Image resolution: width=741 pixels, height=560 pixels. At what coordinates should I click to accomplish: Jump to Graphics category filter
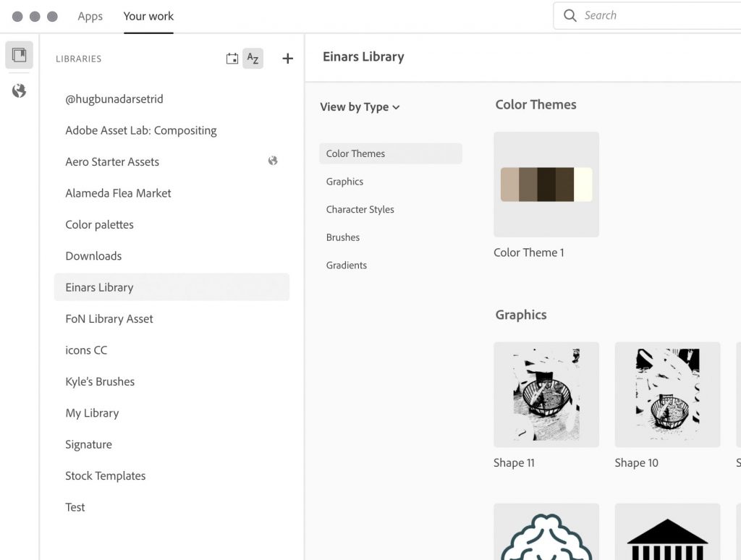(x=344, y=182)
